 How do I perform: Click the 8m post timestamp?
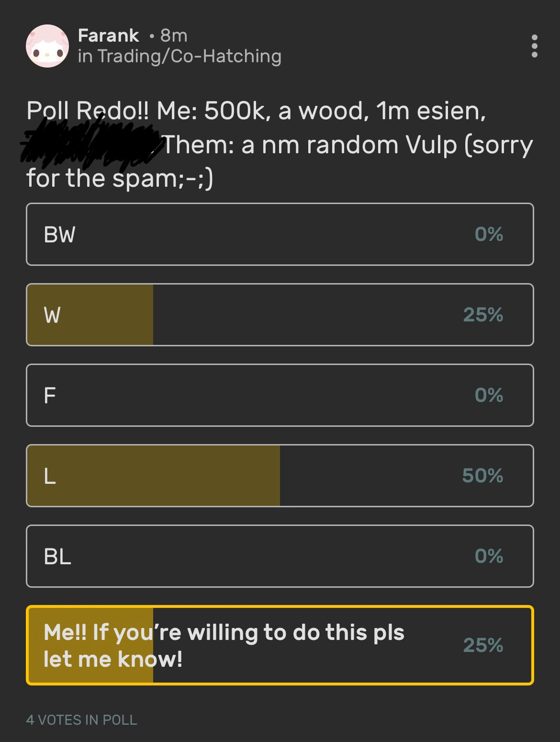[174, 35]
